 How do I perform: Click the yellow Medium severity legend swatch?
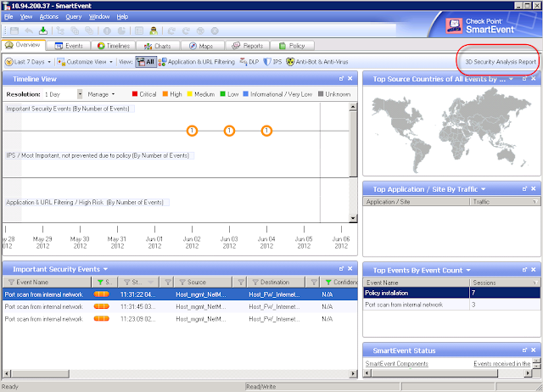[190, 94]
